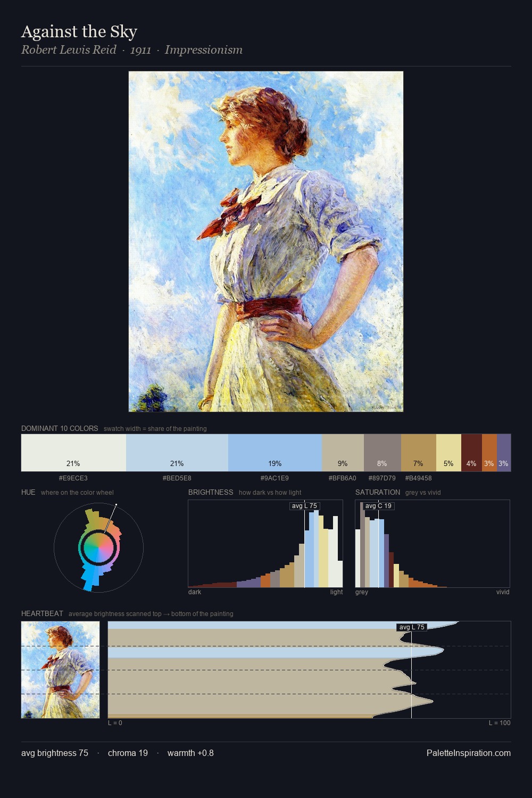Click the 'avg C 19' label in Saturation chart
532x798 pixels.
coord(378,506)
